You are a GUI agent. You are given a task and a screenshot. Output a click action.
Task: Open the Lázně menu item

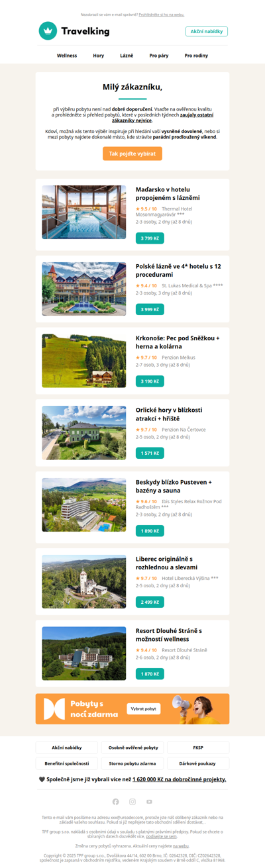pyautogui.click(x=127, y=56)
